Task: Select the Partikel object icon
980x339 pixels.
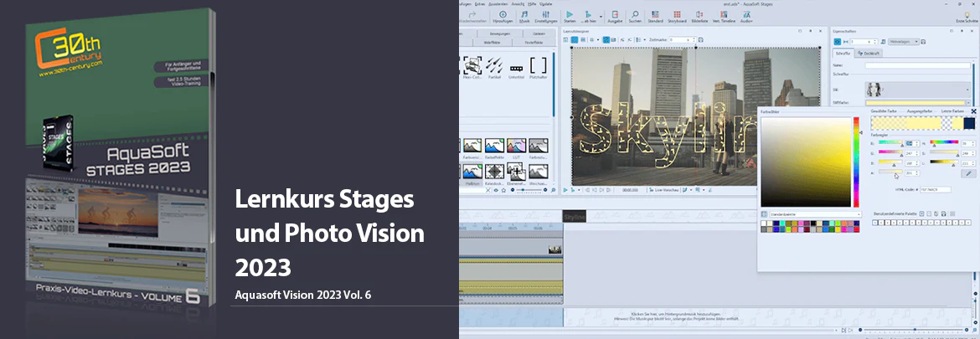Action: pyautogui.click(x=495, y=66)
